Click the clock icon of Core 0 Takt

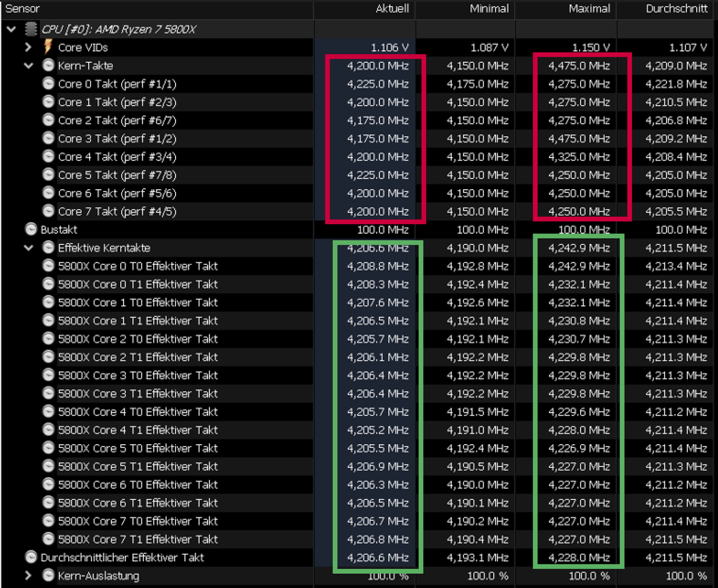48,84
